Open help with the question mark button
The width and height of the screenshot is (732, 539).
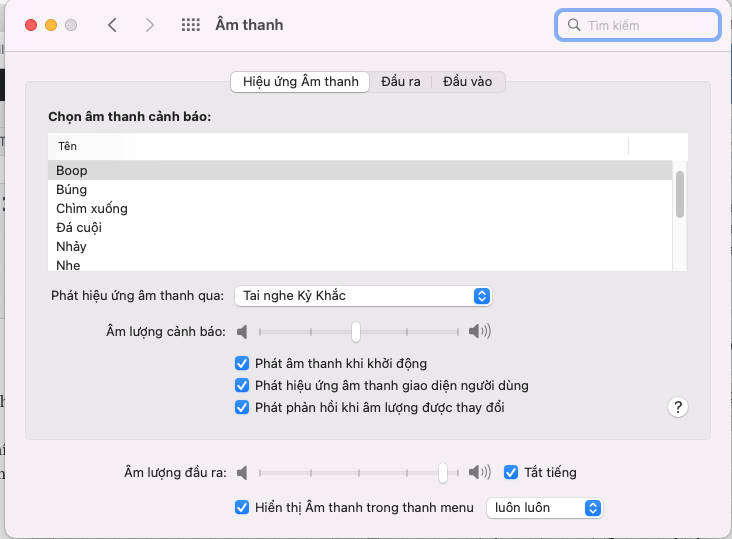tap(678, 407)
